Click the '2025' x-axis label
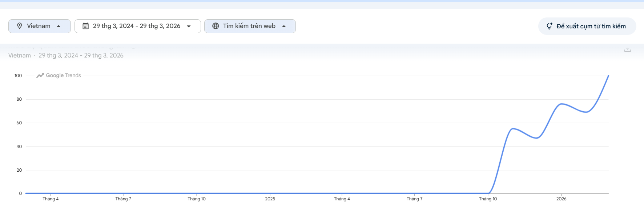This screenshot has height=224, width=644. 270,199
